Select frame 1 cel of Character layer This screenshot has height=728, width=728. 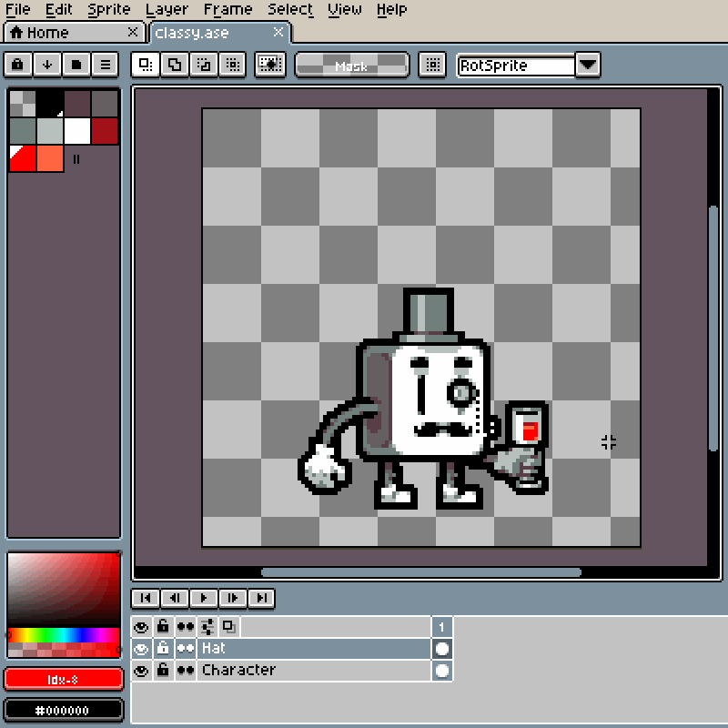coord(442,671)
